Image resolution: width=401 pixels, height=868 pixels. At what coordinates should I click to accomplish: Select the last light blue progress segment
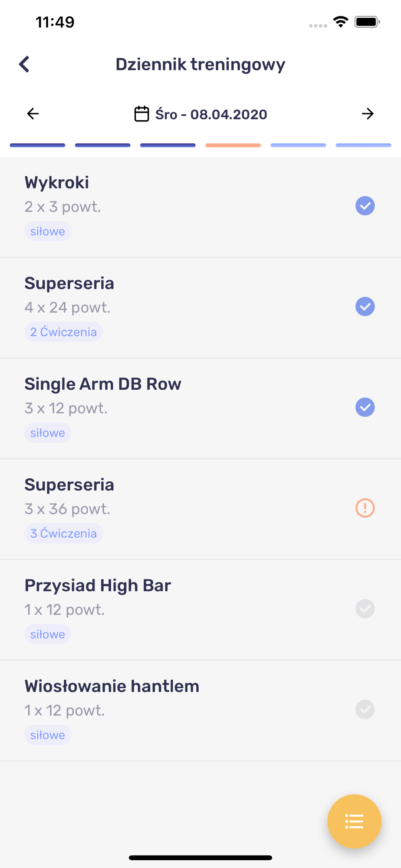coord(363,145)
